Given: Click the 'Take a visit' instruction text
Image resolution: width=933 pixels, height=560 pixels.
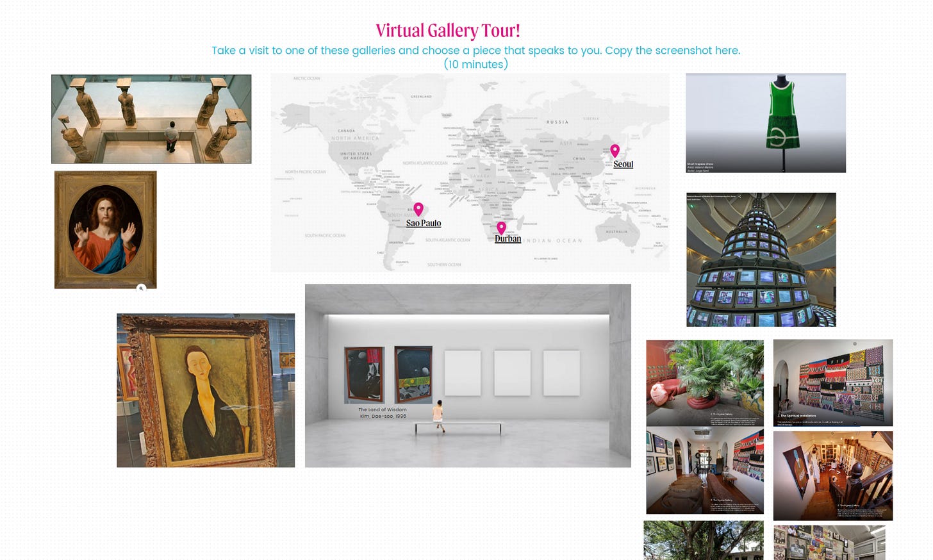Looking at the screenshot, I should (476, 57).
